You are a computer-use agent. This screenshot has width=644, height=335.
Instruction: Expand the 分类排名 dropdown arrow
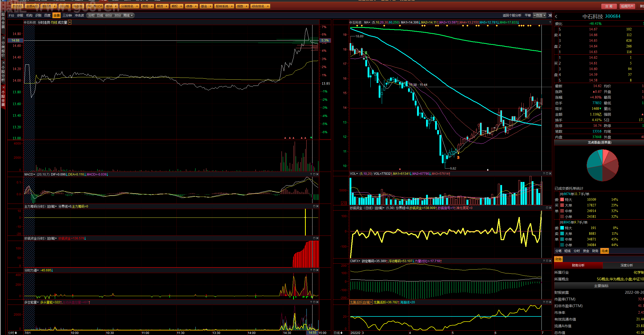[137, 6]
